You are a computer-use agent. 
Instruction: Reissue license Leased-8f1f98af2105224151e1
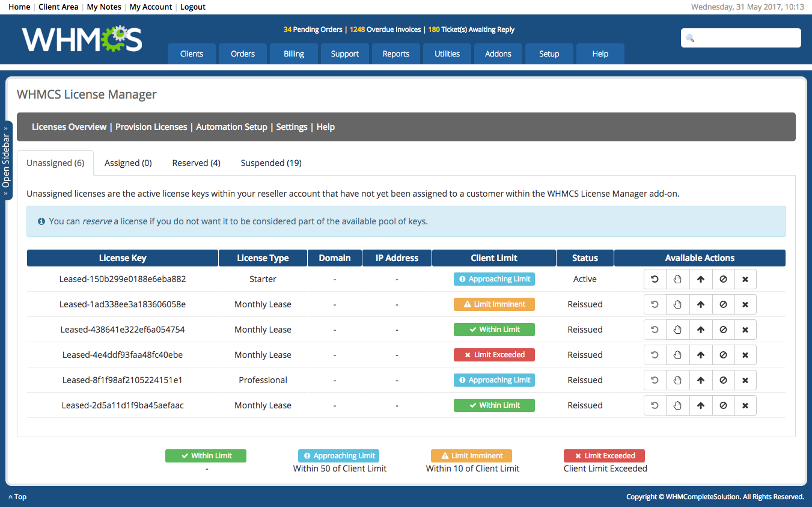tap(655, 380)
